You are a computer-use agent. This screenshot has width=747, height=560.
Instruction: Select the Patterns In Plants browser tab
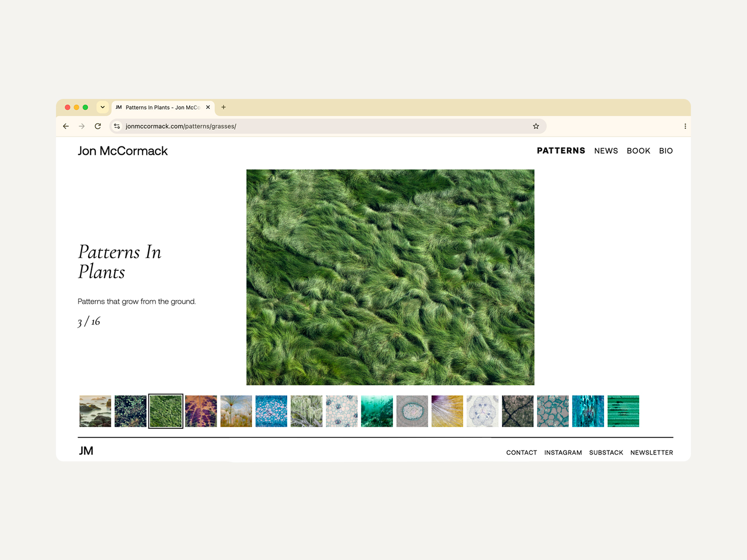point(163,107)
